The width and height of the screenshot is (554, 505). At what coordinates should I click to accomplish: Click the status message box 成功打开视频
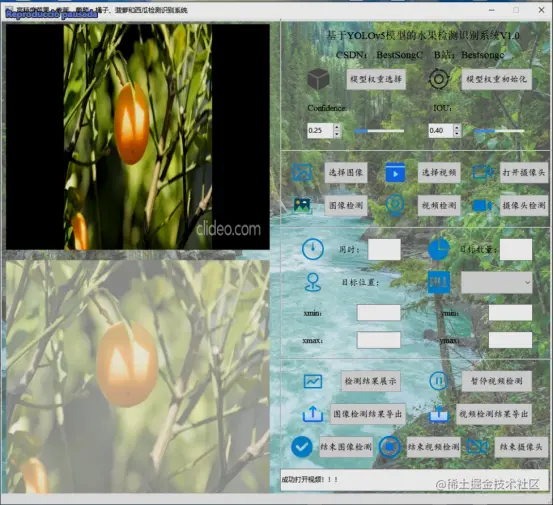[x=414, y=480]
